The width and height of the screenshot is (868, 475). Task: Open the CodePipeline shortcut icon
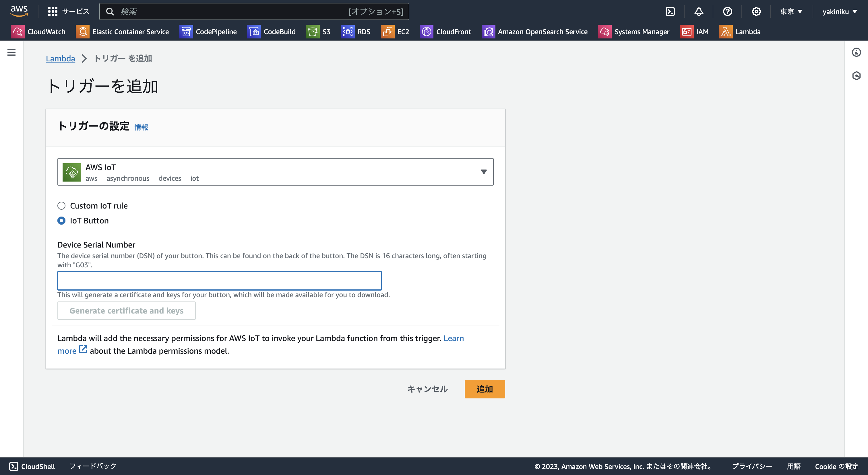[x=186, y=32]
